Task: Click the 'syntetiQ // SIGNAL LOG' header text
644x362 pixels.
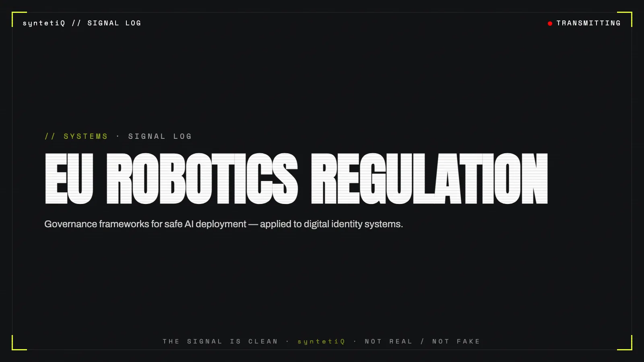Action: 82,23
